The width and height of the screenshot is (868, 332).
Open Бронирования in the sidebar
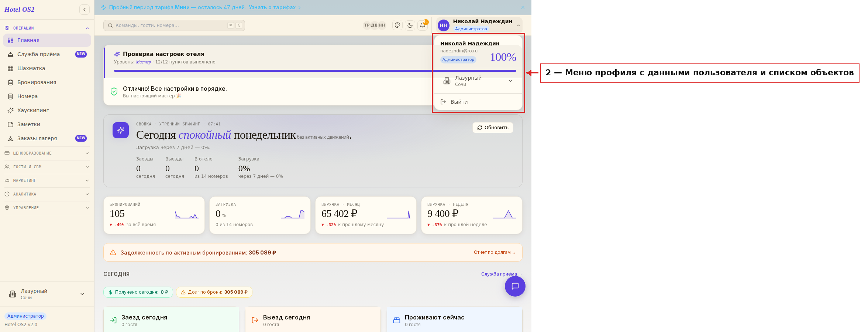click(47, 82)
